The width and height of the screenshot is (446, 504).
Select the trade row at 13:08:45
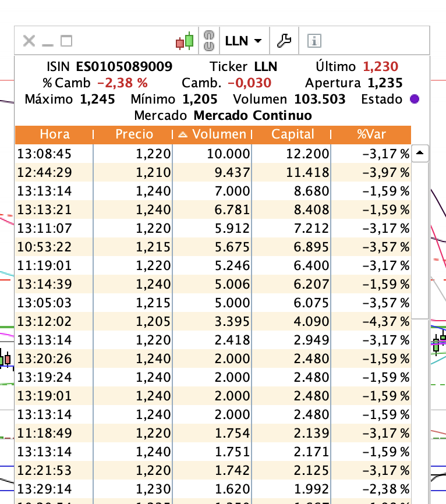(213, 154)
